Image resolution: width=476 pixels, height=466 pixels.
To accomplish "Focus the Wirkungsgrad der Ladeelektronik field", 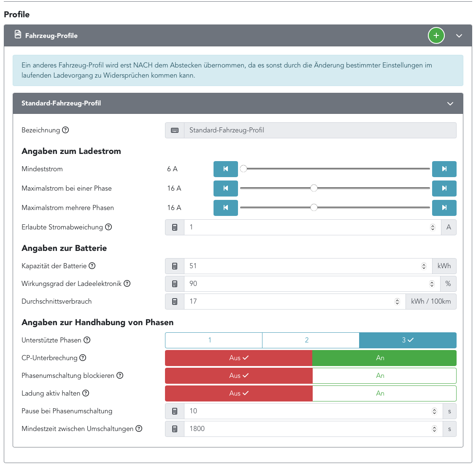I will [x=312, y=284].
